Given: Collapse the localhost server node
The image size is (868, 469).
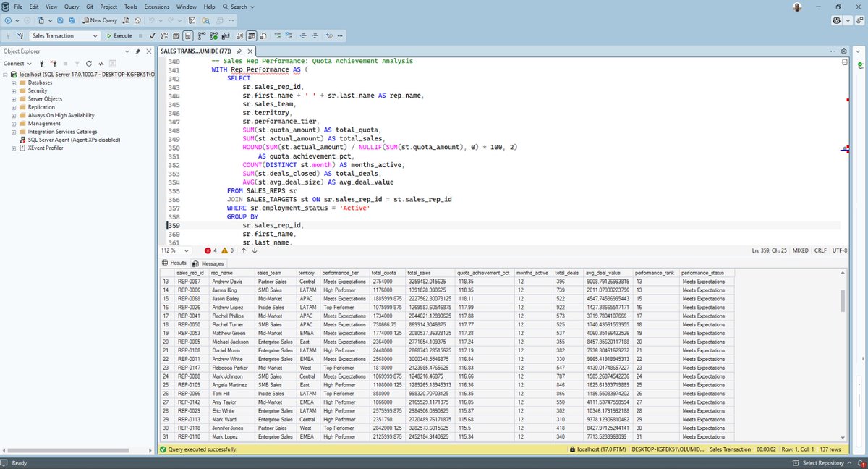Looking at the screenshot, I should 4,75.
